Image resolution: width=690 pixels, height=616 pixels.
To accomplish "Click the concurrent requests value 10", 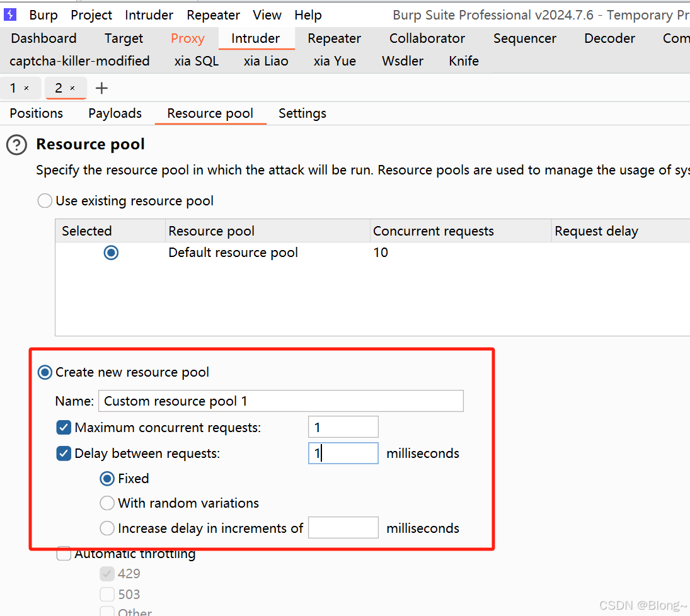I will tap(381, 253).
